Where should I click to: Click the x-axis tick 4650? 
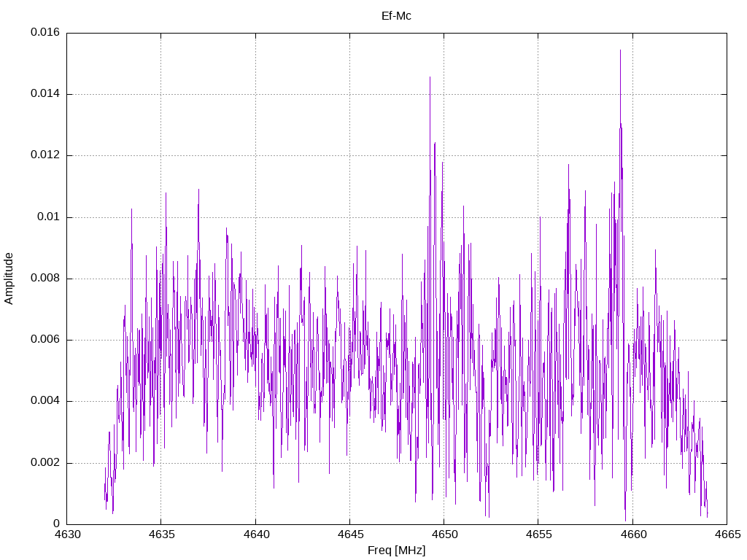444,534
